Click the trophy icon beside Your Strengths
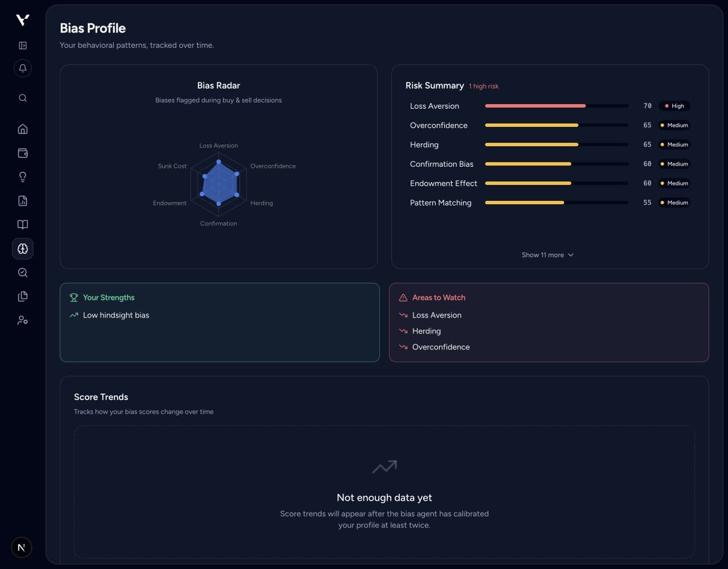 [x=74, y=298]
